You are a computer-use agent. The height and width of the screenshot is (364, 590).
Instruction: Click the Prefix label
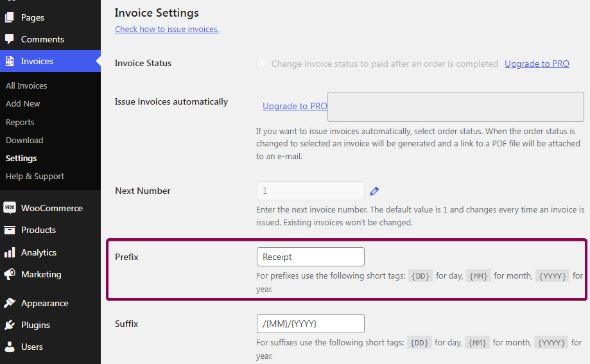pyautogui.click(x=127, y=257)
